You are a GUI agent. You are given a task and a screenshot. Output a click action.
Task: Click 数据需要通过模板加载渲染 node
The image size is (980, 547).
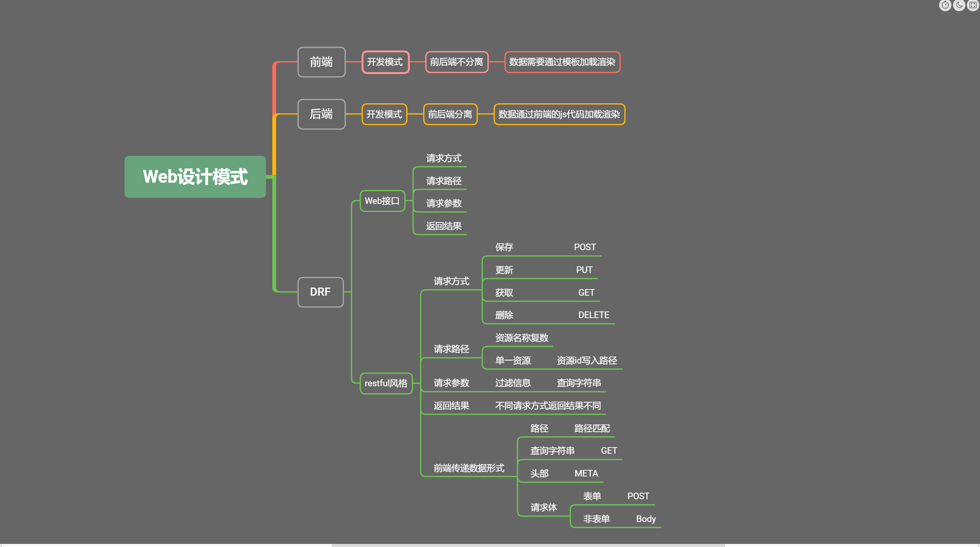click(562, 62)
